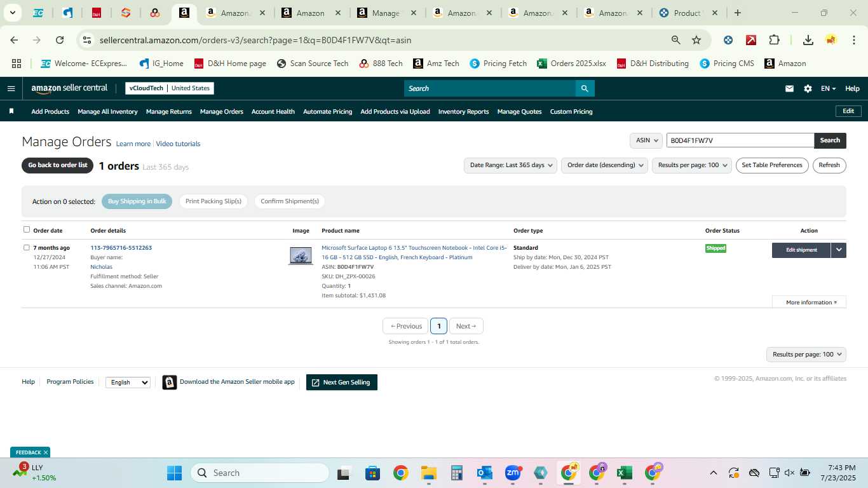Viewport: 868px width, 488px height.
Task: View site information icon in the address bar
Action: click(87, 40)
